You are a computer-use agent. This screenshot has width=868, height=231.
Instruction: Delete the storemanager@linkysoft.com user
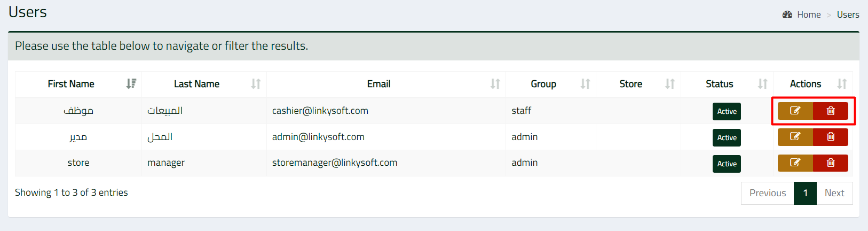[831, 163]
